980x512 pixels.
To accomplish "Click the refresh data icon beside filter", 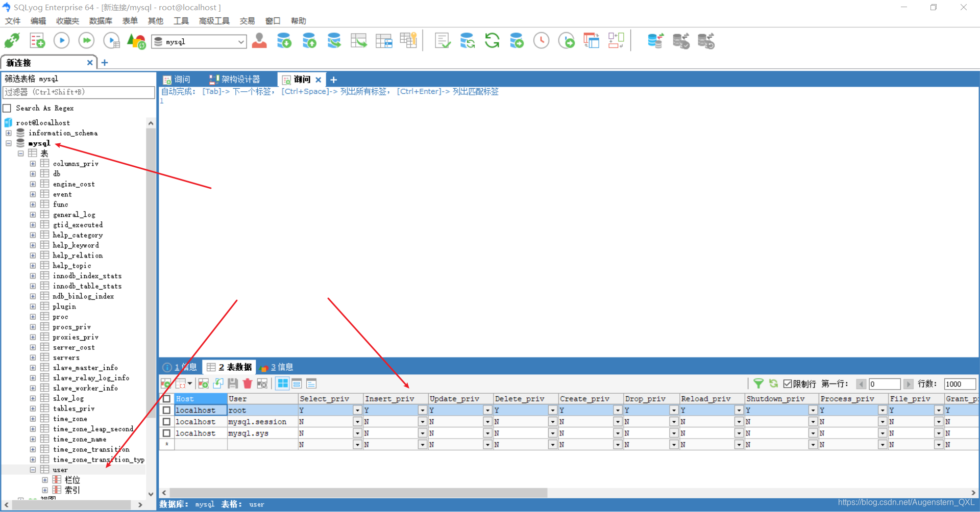I will [774, 383].
